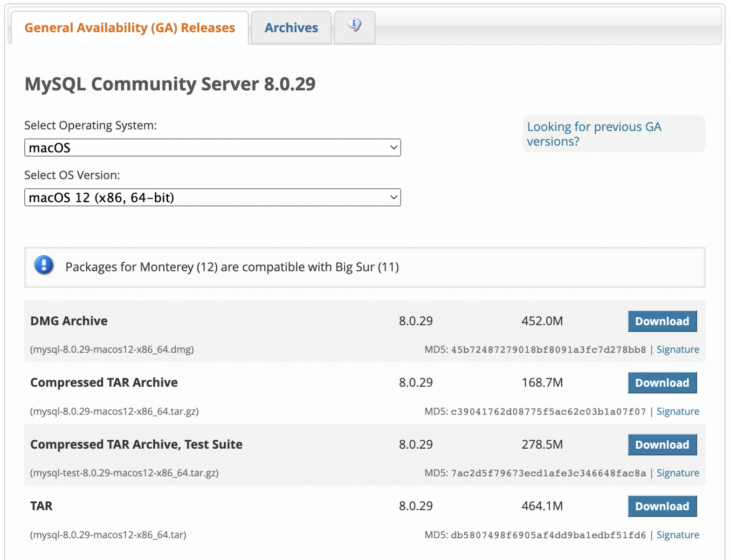Screen dimensions: 731x560
Task: Download the Compressed TAR Archive
Action: click(x=662, y=383)
